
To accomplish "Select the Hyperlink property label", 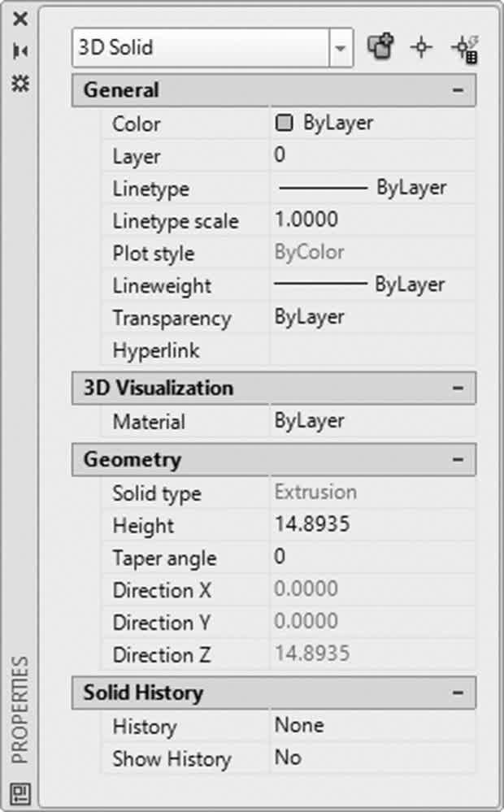I will (156, 351).
